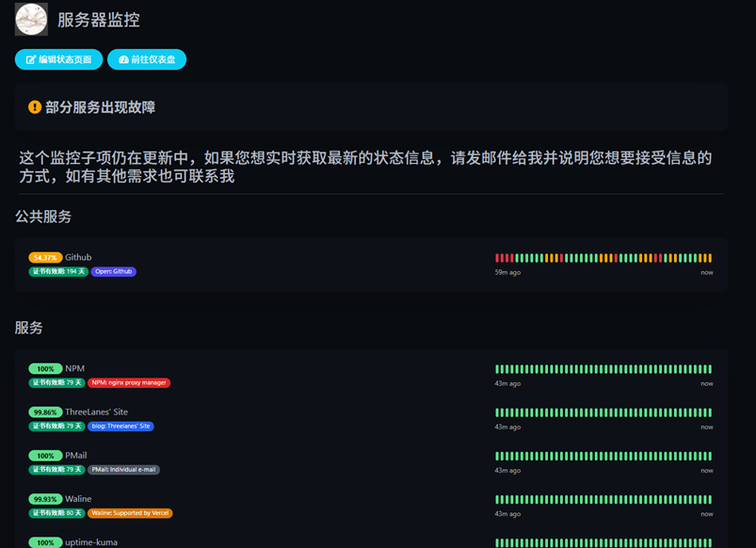Click the purple Open: Github tag
Viewport: 756px width, 548px height.
click(114, 271)
